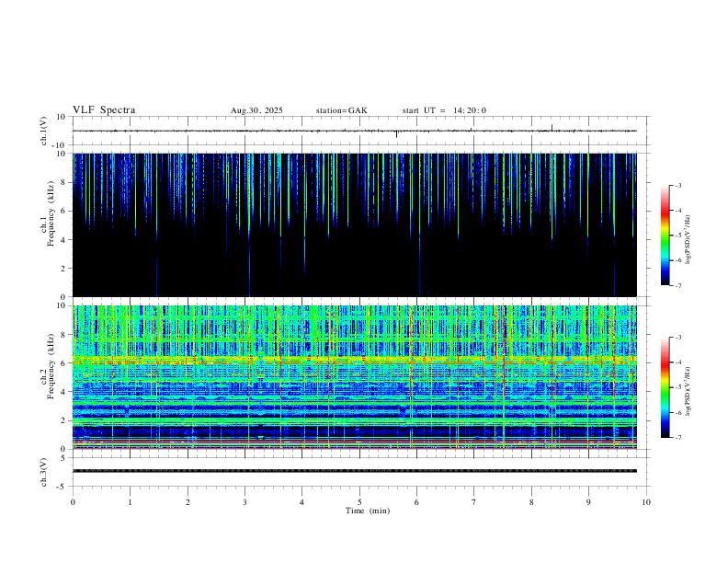Click time axis tick label "3"
Viewport: 728px width, 563px height.
point(245,502)
